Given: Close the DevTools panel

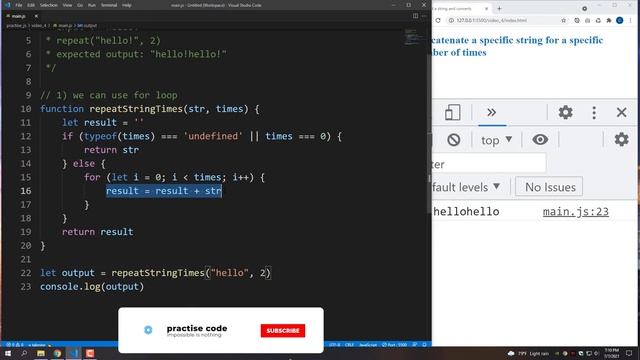Looking at the screenshot, I should 621,112.
